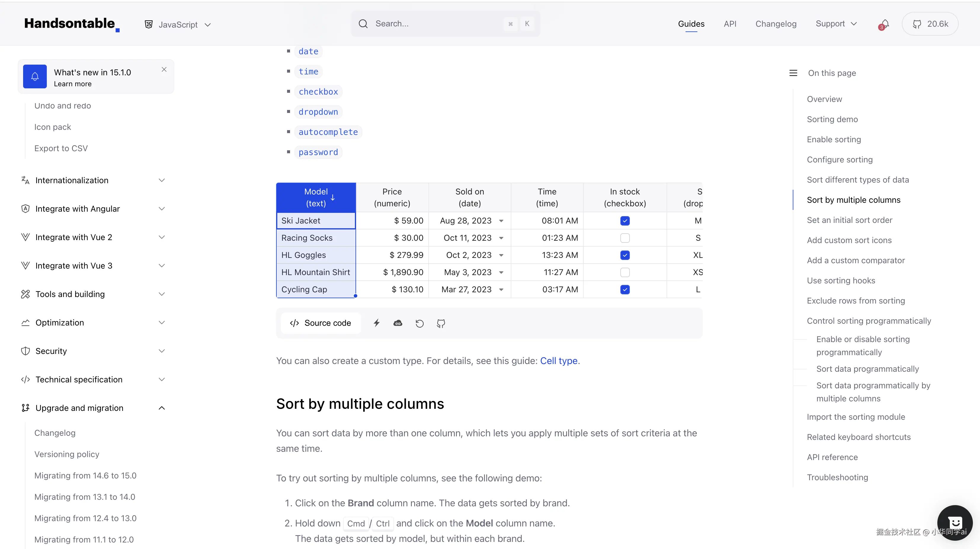Open the demo in CodeSandbox
This screenshot has width=980, height=549.
[398, 323]
